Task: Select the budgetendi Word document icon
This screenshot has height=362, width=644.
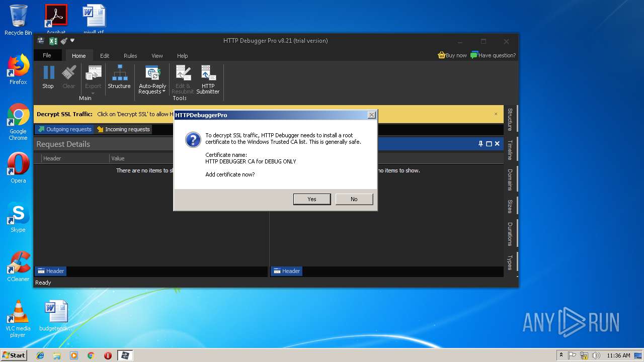Action: (x=56, y=316)
